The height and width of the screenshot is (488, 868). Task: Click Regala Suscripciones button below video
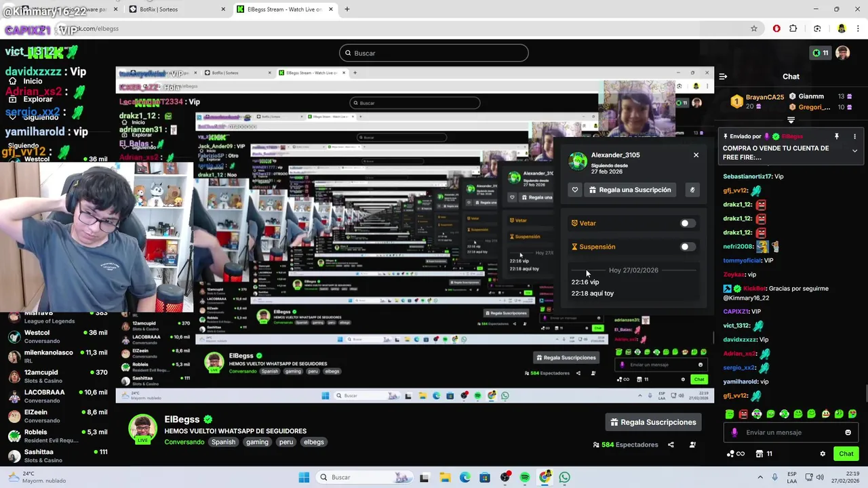(x=653, y=422)
